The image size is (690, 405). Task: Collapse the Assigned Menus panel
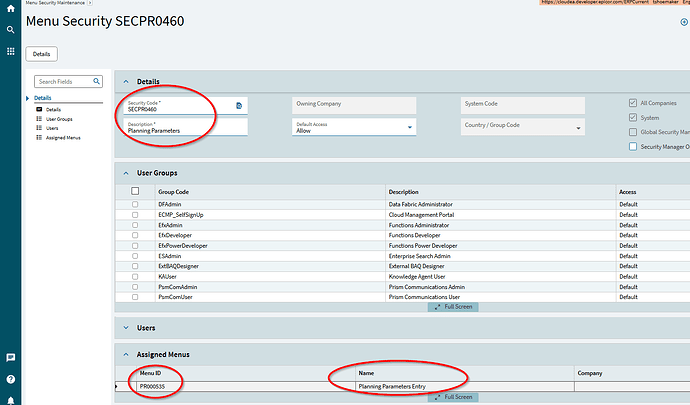tap(125, 354)
